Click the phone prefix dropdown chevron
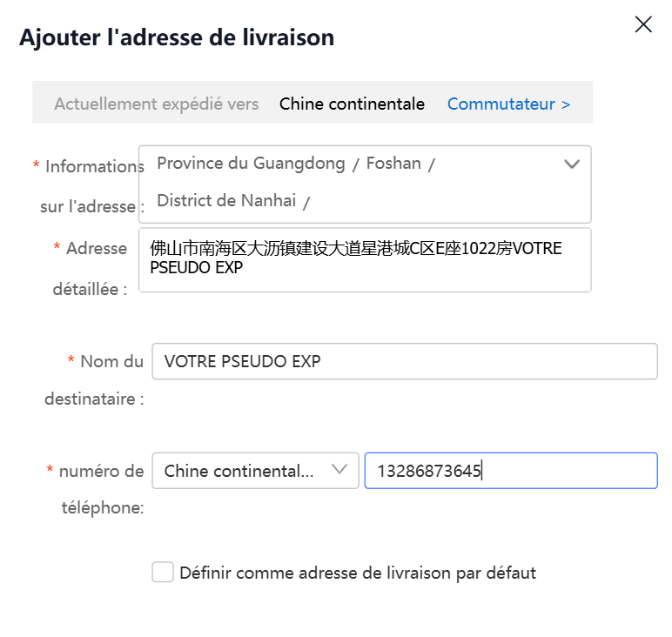 (x=339, y=470)
